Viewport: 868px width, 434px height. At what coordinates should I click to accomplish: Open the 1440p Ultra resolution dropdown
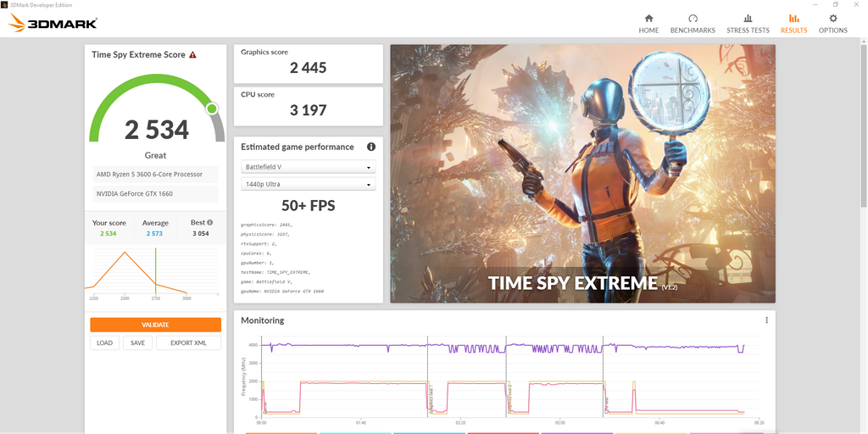pos(309,184)
